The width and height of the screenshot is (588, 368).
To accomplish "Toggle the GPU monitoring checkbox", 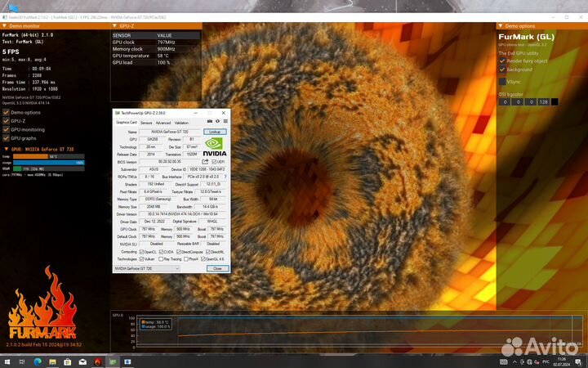I will coord(6,130).
